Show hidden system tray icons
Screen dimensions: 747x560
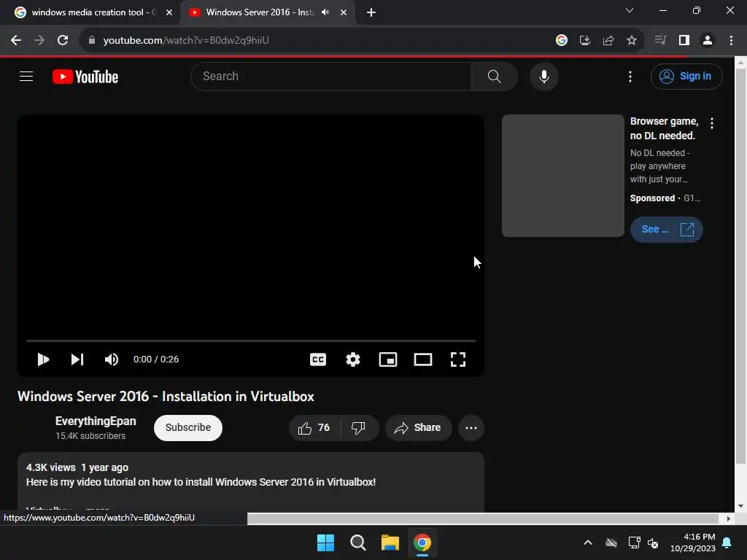pos(588,542)
